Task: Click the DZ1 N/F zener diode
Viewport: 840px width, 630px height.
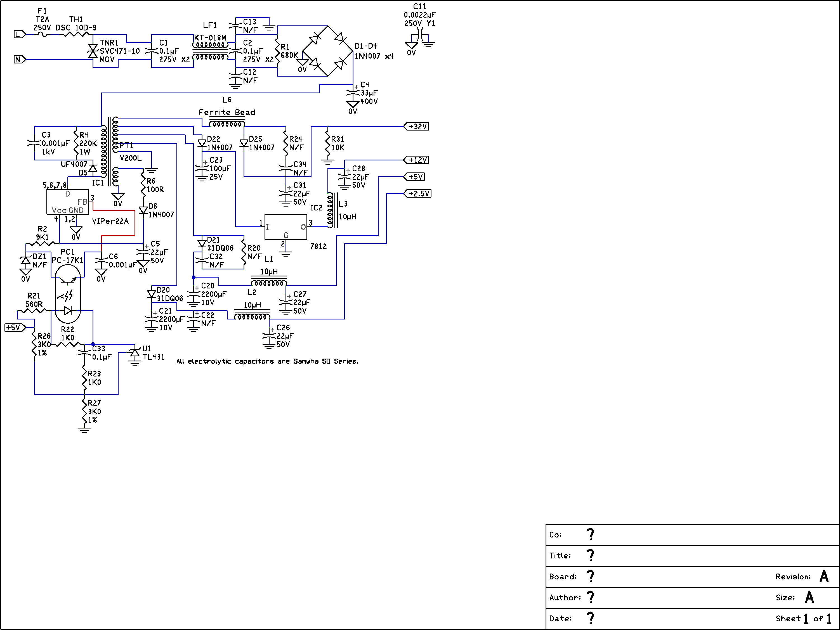Action: point(25,260)
